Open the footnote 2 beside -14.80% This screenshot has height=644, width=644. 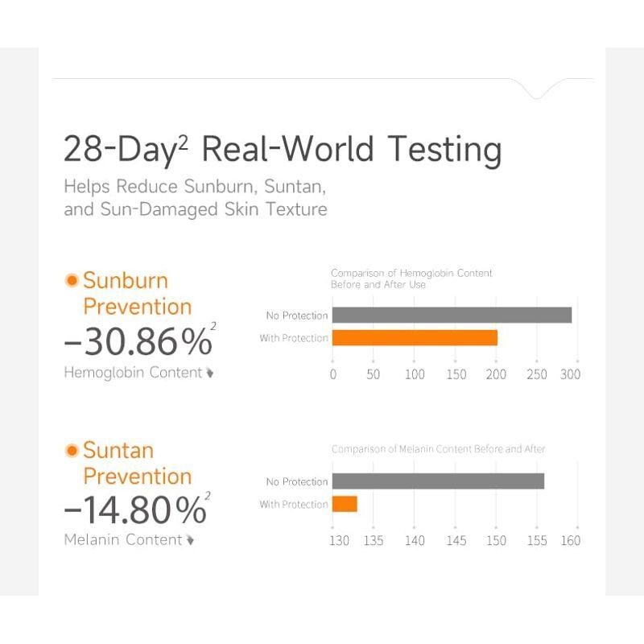point(208,494)
